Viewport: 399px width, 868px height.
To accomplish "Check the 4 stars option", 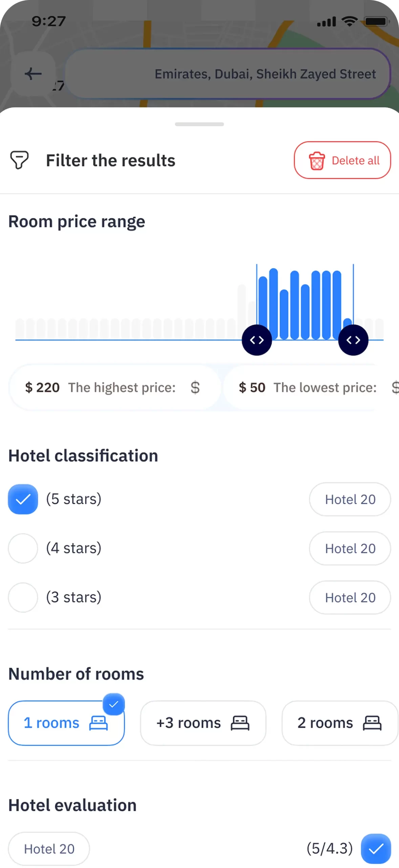I will pos(23,548).
